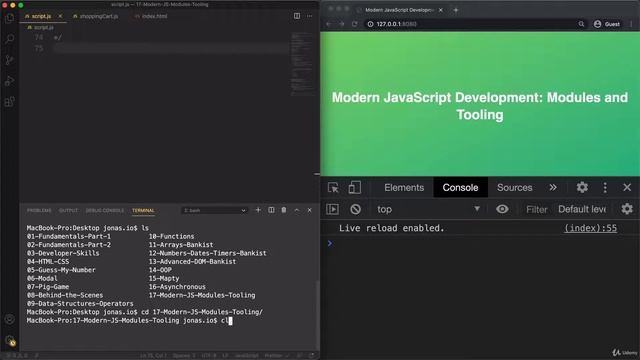
Task: Open the Search view in activity bar
Action: coord(9,39)
